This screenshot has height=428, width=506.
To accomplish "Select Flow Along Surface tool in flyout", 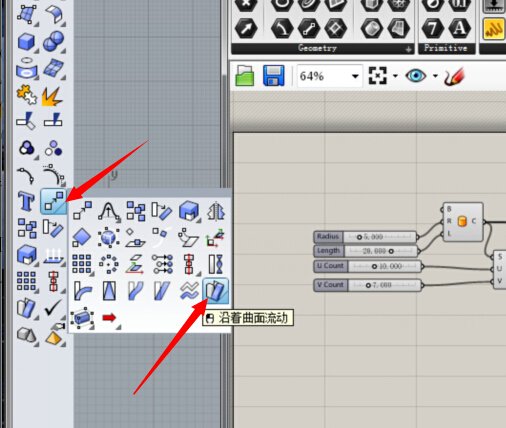I will coord(216,291).
